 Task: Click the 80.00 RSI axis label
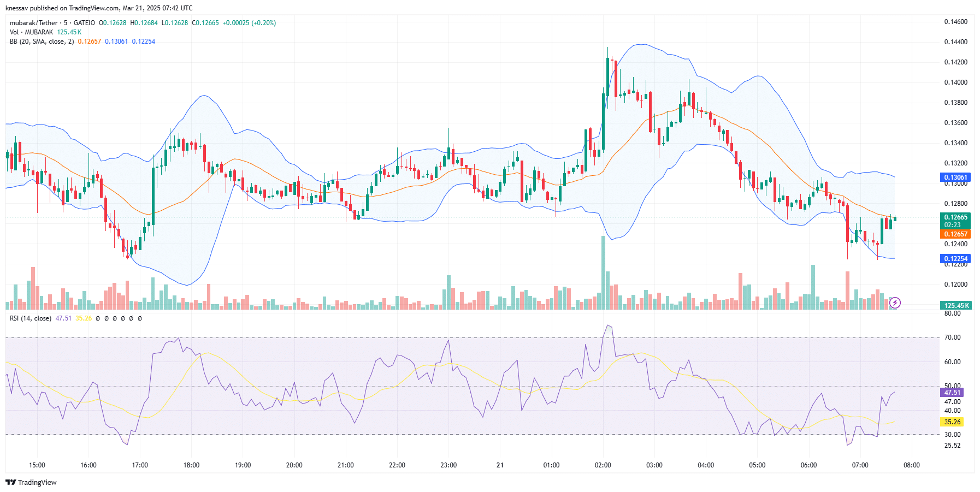(952, 313)
